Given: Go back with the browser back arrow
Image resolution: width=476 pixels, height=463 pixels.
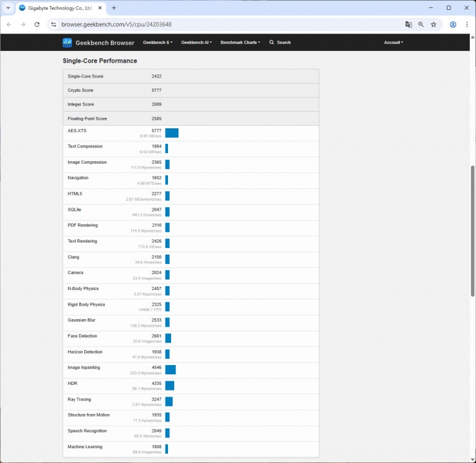Looking at the screenshot, I should pos(9,24).
